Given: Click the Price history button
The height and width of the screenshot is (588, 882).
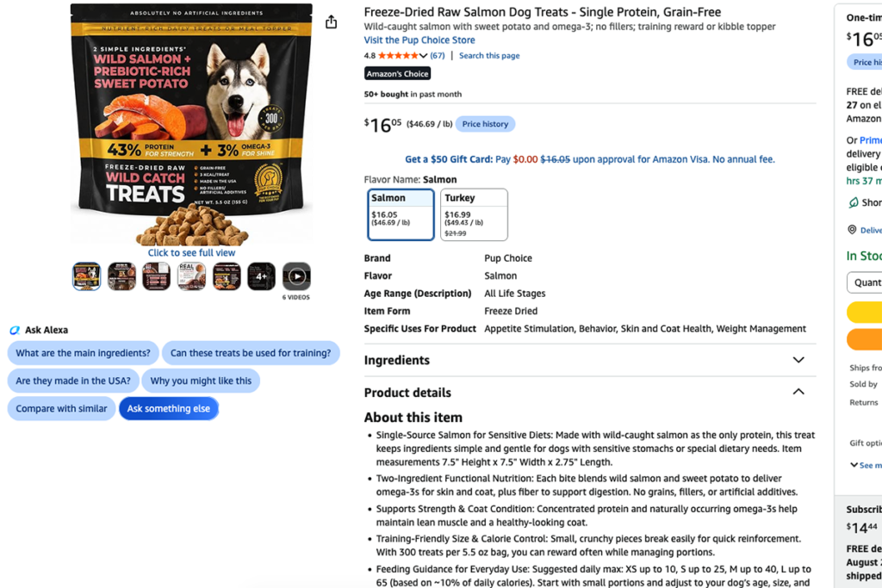Looking at the screenshot, I should (485, 124).
